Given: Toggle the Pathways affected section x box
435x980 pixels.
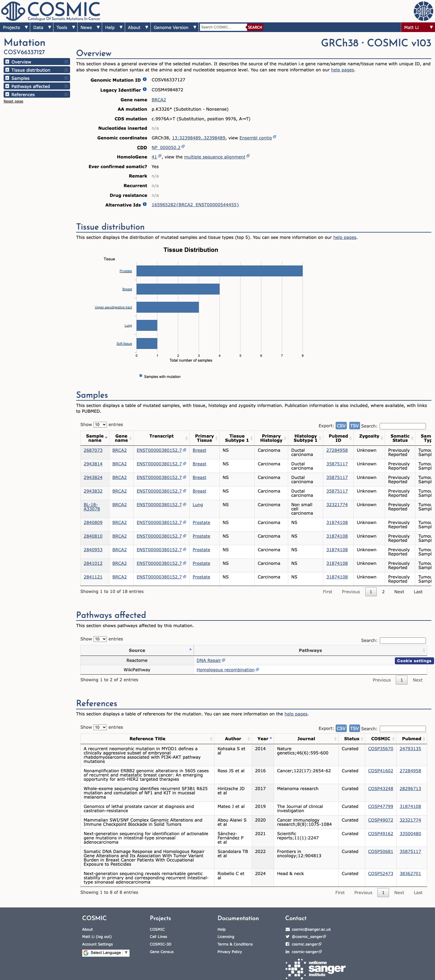Looking at the screenshot, I should coord(7,86).
